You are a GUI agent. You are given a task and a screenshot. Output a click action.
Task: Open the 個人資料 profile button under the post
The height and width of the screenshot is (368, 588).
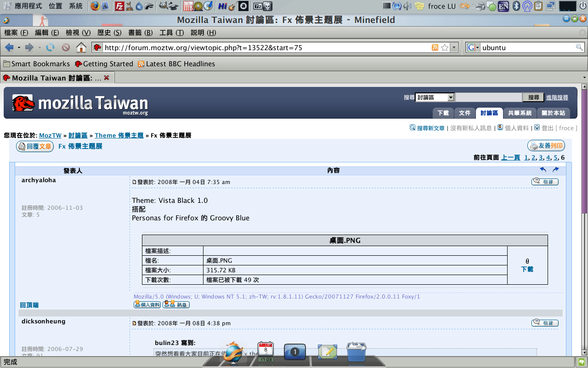click(147, 305)
